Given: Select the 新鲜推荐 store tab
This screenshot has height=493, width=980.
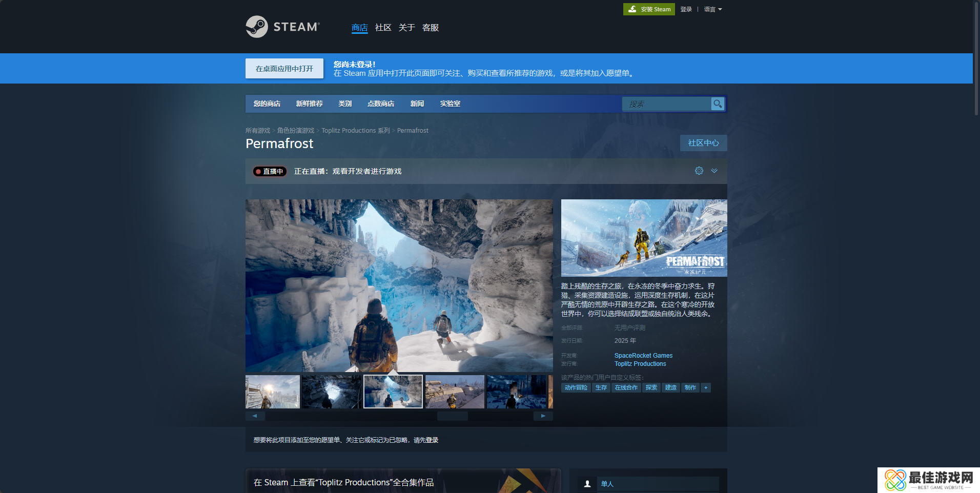Looking at the screenshot, I should [309, 104].
